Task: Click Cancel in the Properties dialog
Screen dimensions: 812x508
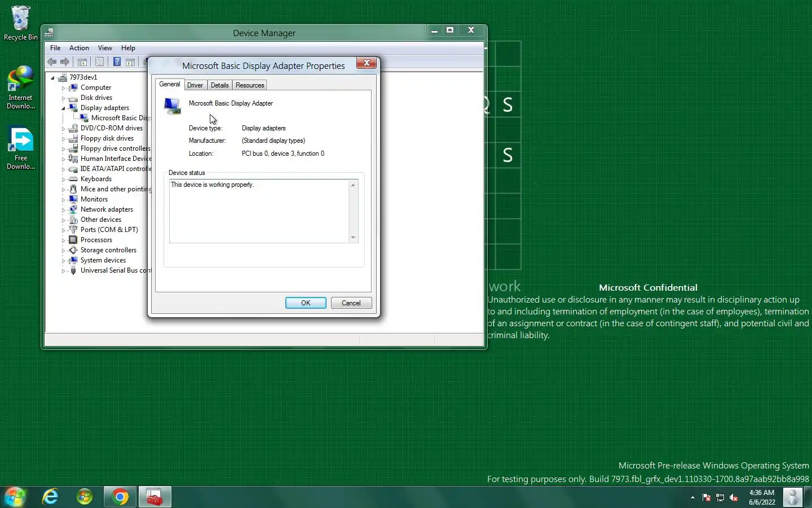Action: 351,303
